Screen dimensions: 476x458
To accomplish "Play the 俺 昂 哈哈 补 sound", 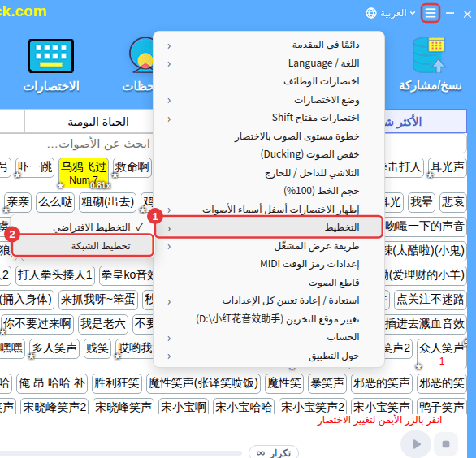I will point(52,383).
